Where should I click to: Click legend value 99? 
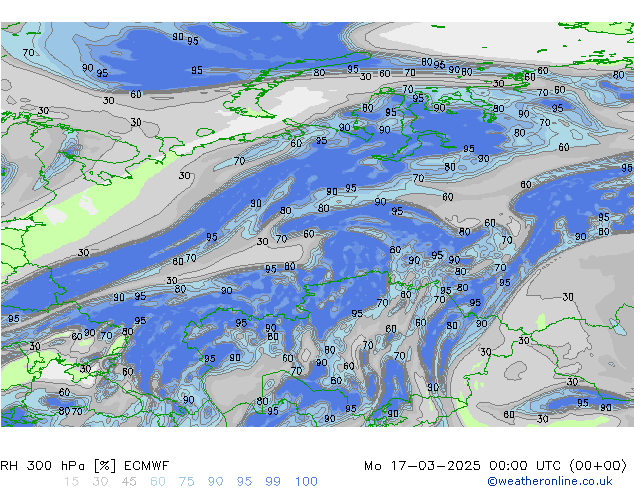coord(273,482)
